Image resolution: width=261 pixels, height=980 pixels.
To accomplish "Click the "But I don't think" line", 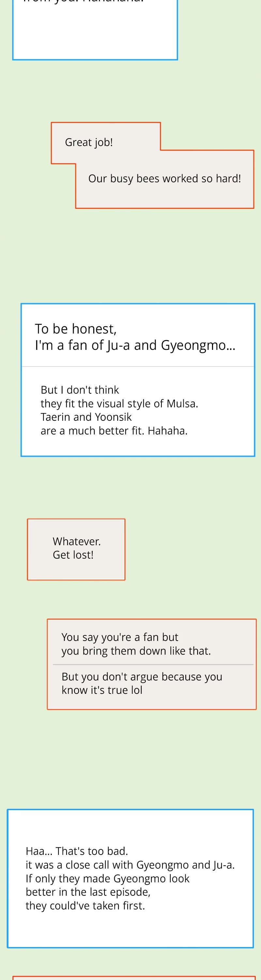I will coord(80,390).
